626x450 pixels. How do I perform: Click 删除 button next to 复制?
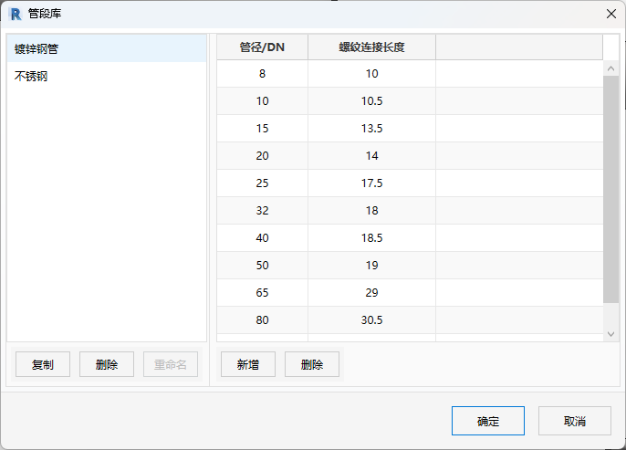point(107,365)
